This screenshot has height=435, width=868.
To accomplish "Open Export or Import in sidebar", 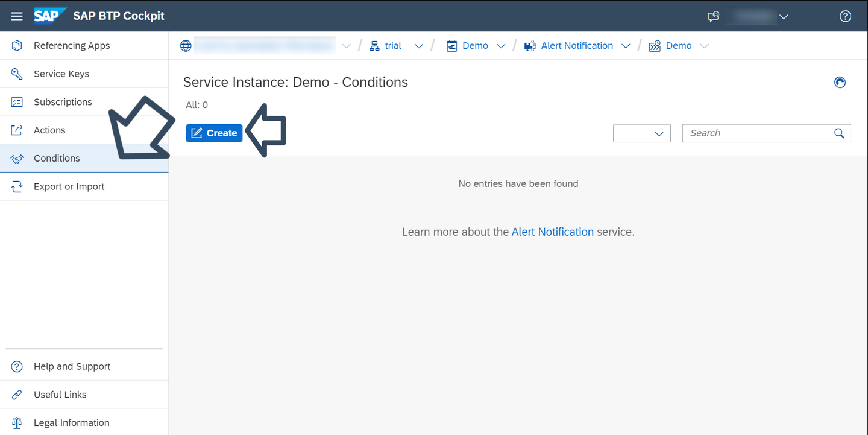I will tap(84, 186).
